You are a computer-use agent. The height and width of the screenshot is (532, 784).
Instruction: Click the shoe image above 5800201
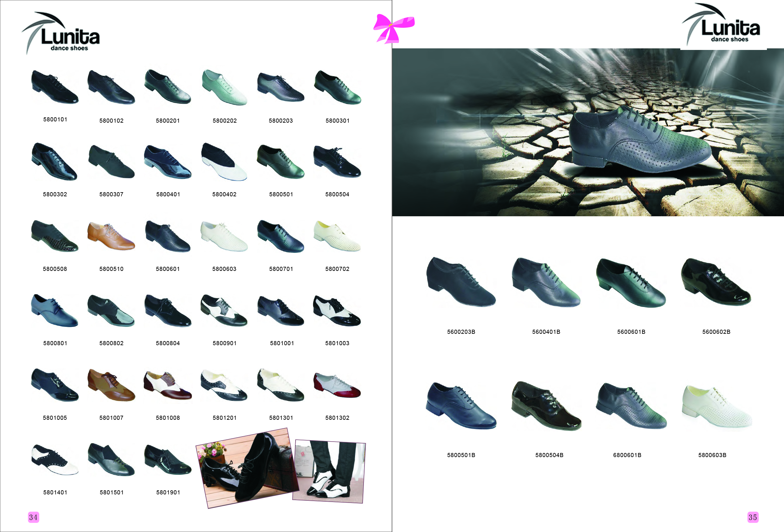pos(167,86)
